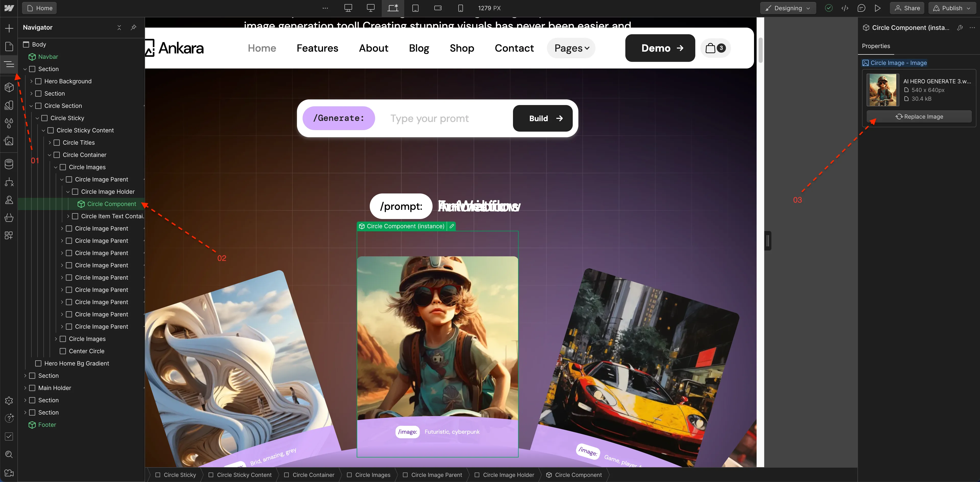
Task: Open the Ecommerce basket icon
Action: point(9,218)
